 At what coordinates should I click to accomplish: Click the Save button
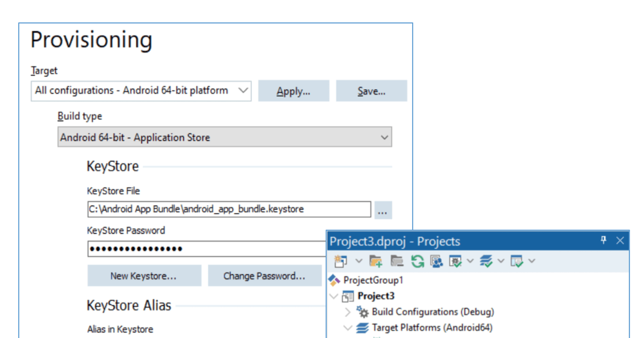click(x=371, y=91)
